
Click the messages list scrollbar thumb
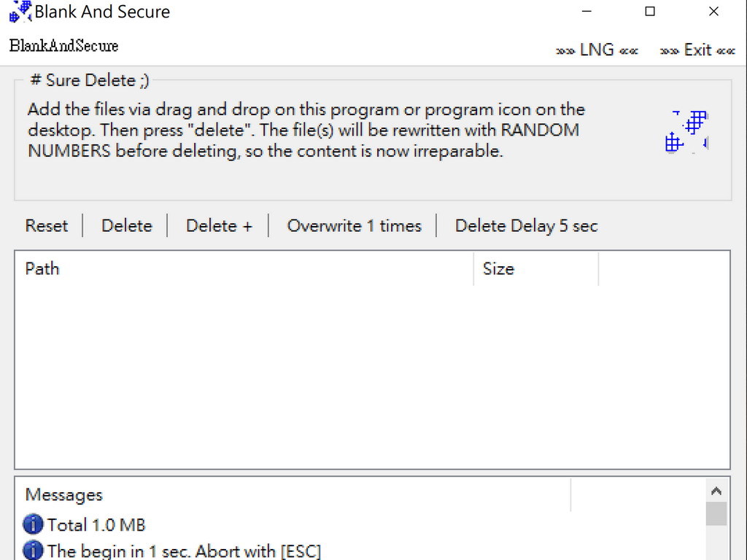716,513
